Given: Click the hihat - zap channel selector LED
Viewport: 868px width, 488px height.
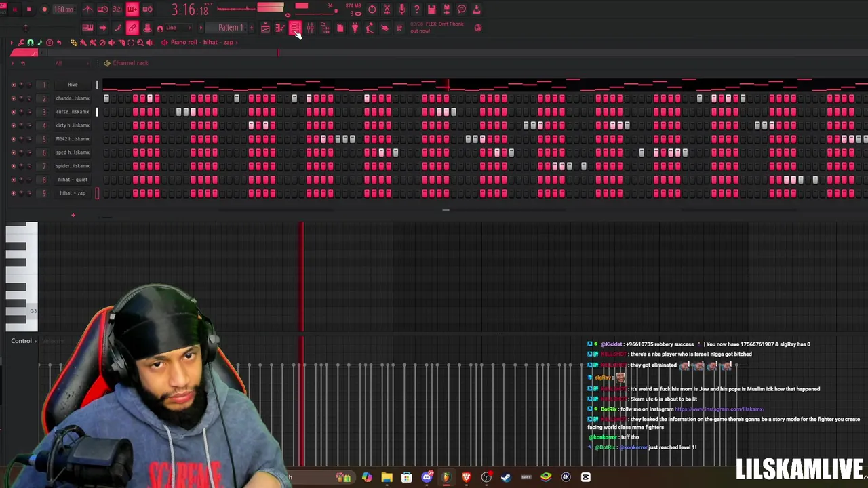Looking at the screenshot, I should pos(97,193).
